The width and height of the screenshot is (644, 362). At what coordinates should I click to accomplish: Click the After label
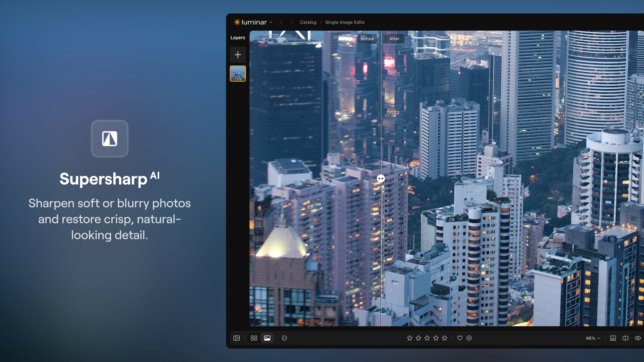pyautogui.click(x=394, y=39)
